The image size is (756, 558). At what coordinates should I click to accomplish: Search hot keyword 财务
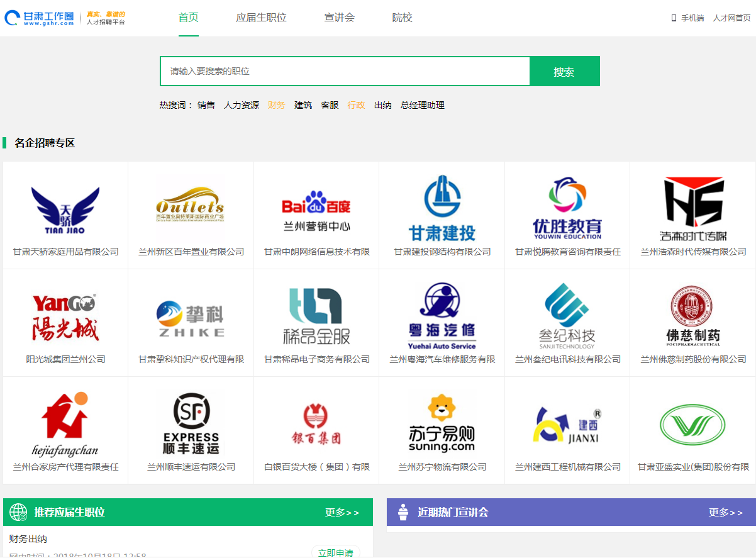coord(277,105)
